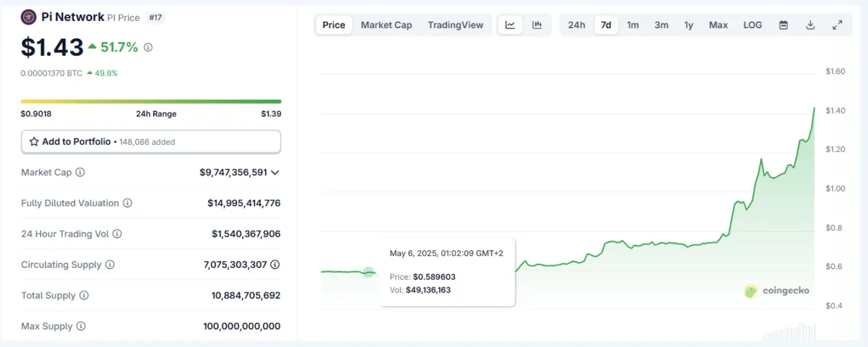This screenshot has width=868, height=347.
Task: Download chart data icon
Action: click(810, 25)
